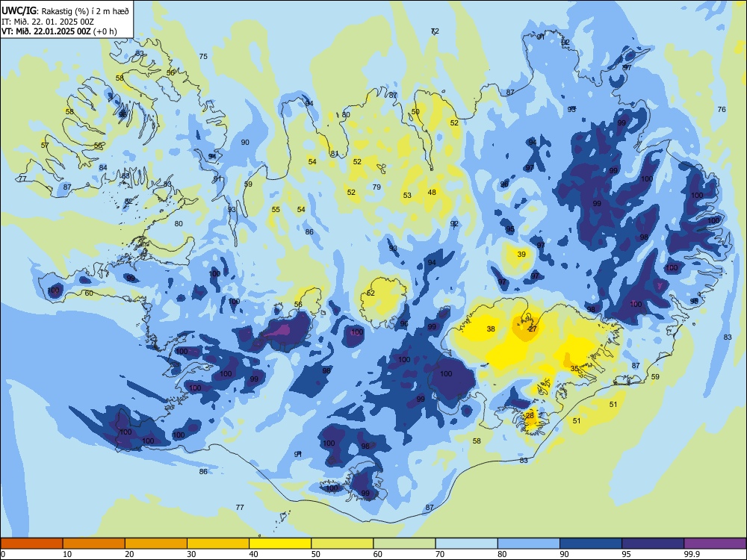Select the map value '79'
This screenshot has height=560, width=747.
coord(376,187)
